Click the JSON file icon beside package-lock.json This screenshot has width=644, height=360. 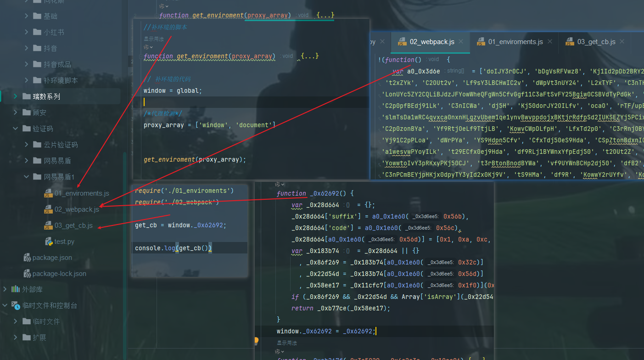click(27, 274)
